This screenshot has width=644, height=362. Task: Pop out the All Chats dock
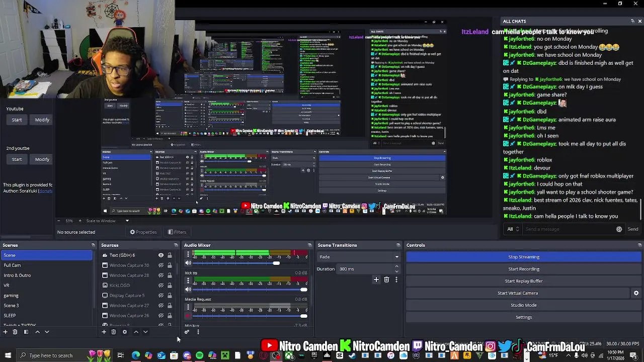[x=632, y=21]
